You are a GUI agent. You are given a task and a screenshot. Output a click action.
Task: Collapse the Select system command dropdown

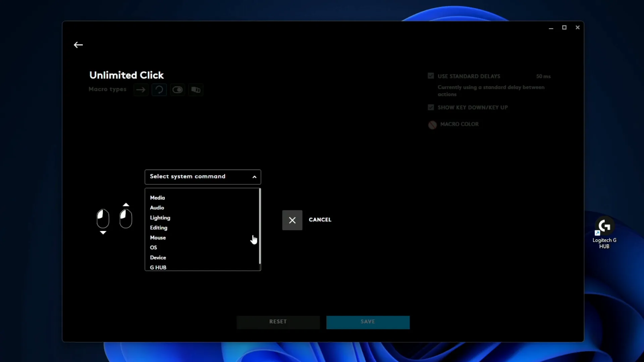coord(203,177)
